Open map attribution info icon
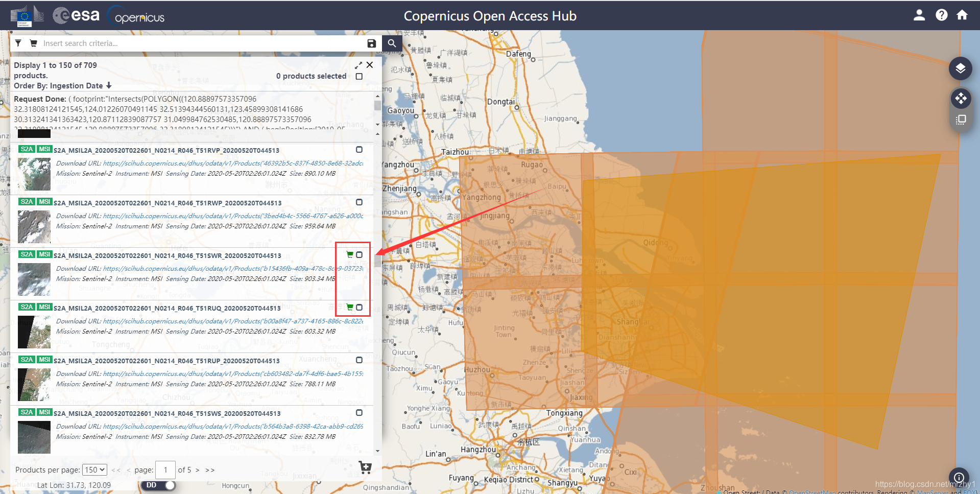The image size is (980, 494). (x=959, y=478)
